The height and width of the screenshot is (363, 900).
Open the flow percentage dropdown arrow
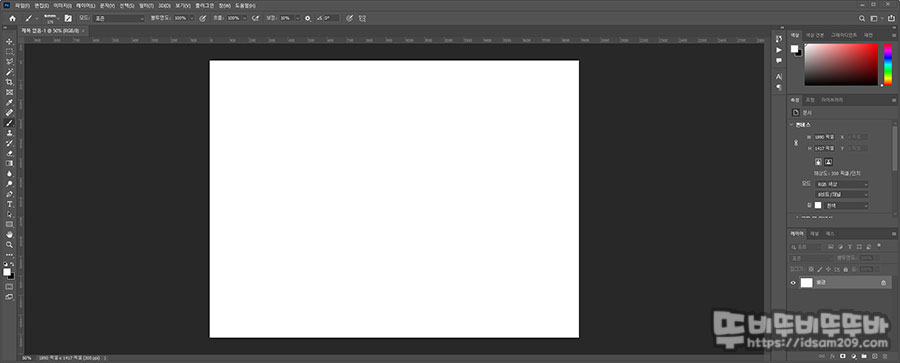pos(245,18)
